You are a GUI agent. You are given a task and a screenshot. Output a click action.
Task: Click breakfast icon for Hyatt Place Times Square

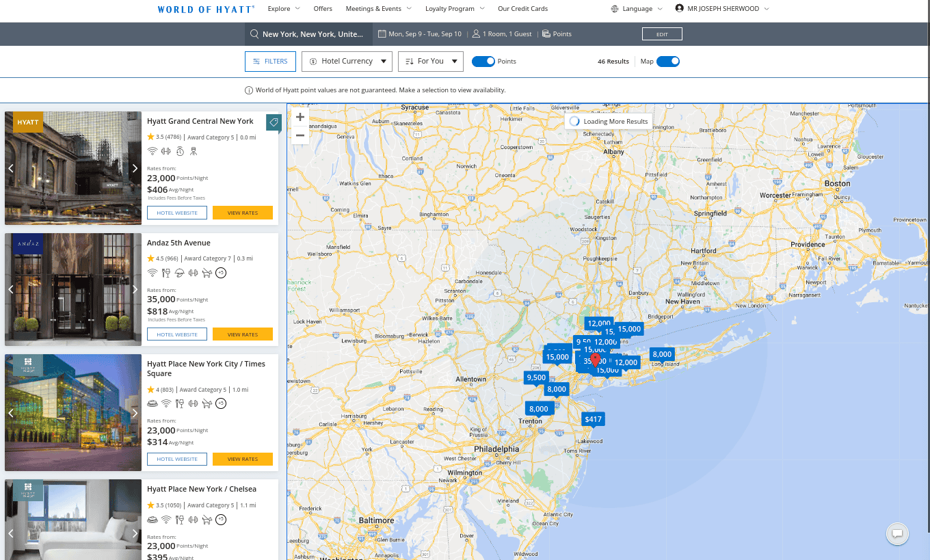(152, 403)
